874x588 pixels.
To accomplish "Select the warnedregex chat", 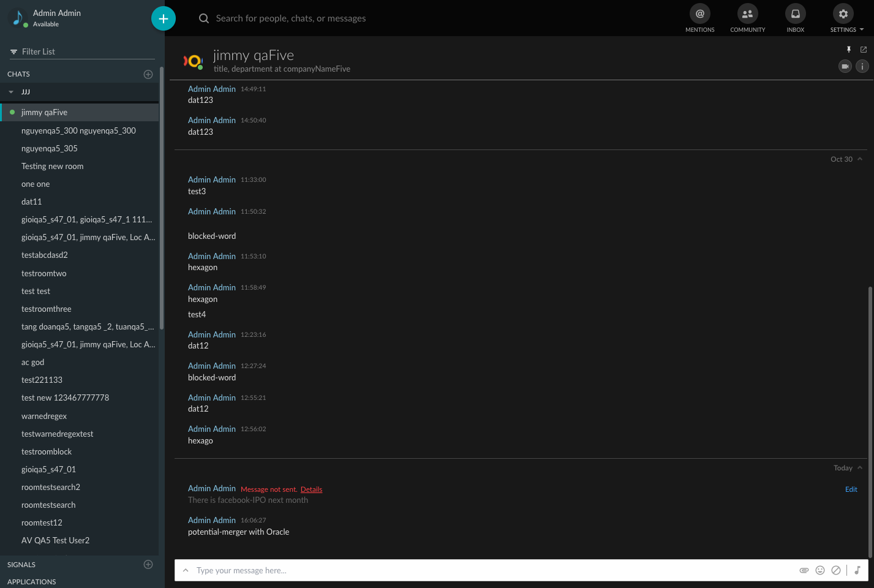I will coord(44,416).
